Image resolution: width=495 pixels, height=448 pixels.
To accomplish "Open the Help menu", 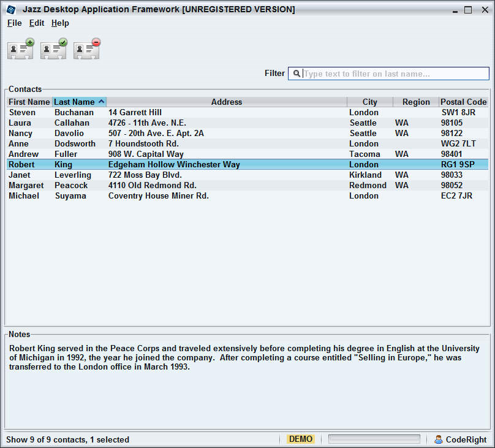I will [60, 23].
